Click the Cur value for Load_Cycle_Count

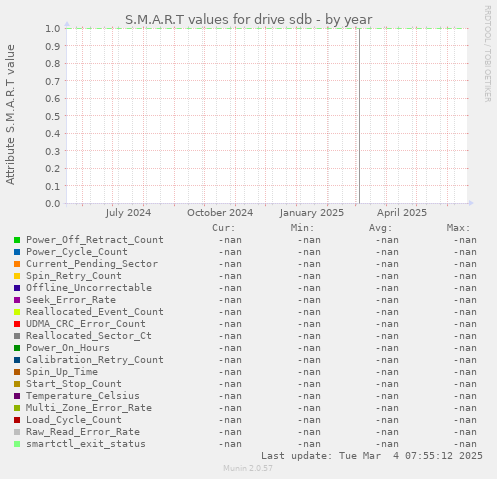click(230, 420)
